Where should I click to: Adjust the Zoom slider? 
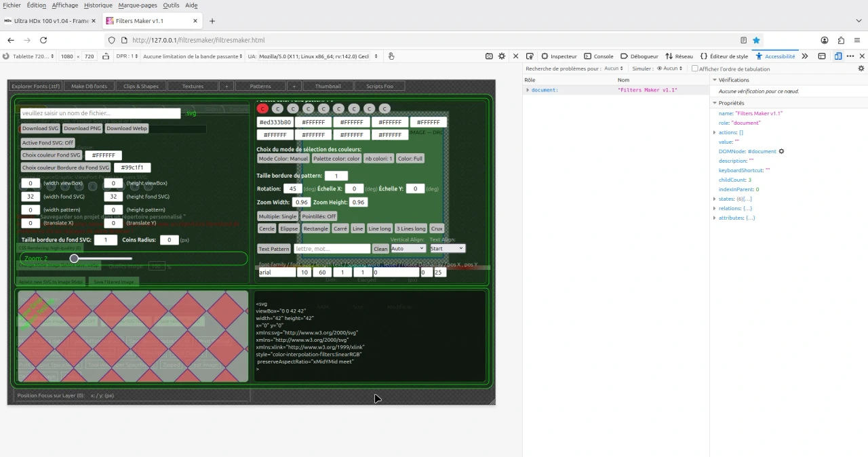click(102, 258)
